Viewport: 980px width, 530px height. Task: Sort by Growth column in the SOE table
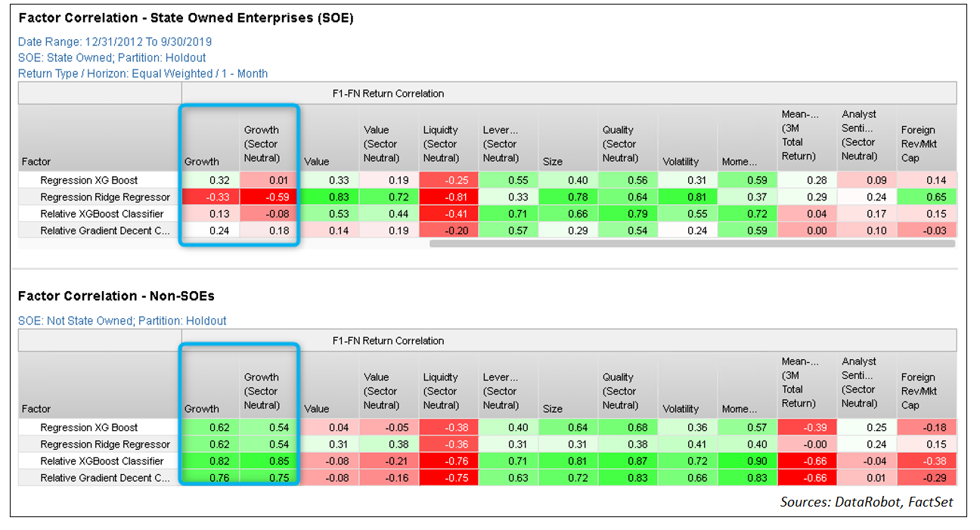202,161
